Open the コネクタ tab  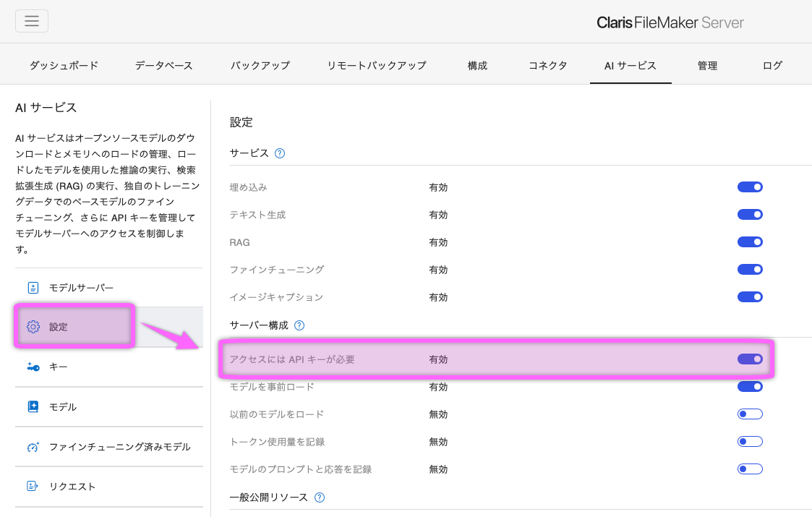coord(547,66)
